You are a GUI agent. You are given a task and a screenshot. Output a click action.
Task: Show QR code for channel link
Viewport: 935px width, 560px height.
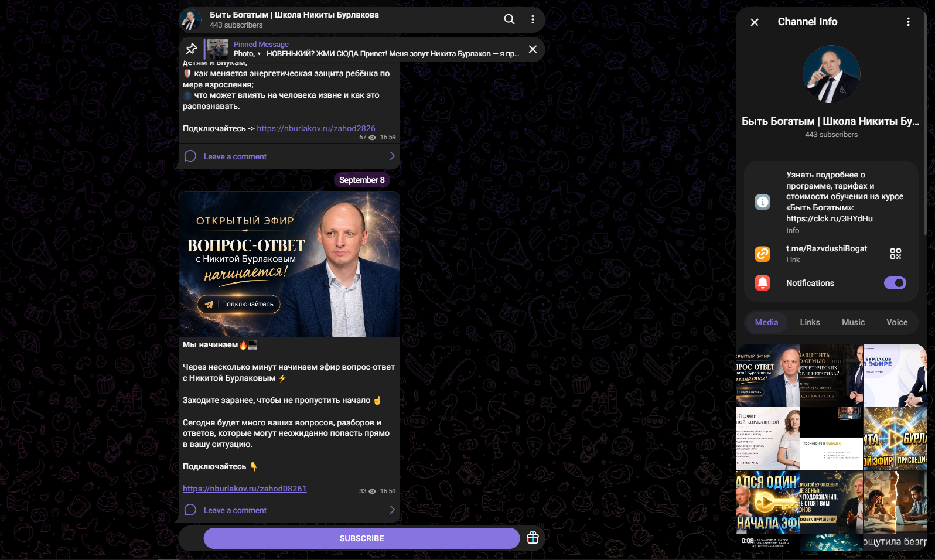895,254
